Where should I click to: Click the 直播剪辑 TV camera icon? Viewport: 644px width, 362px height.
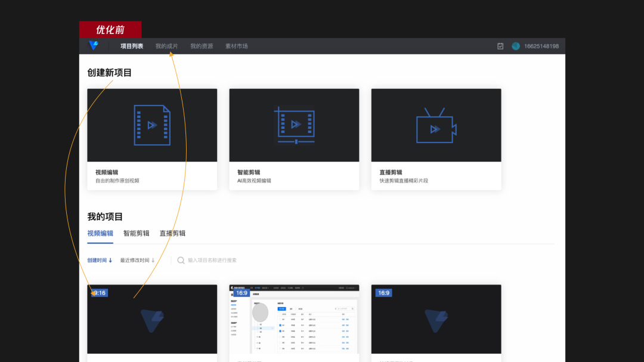(436, 126)
